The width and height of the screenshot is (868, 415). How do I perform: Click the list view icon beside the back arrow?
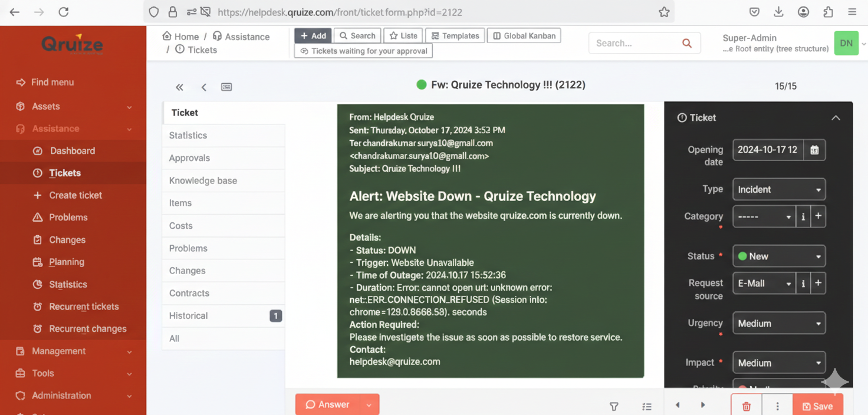pos(226,87)
